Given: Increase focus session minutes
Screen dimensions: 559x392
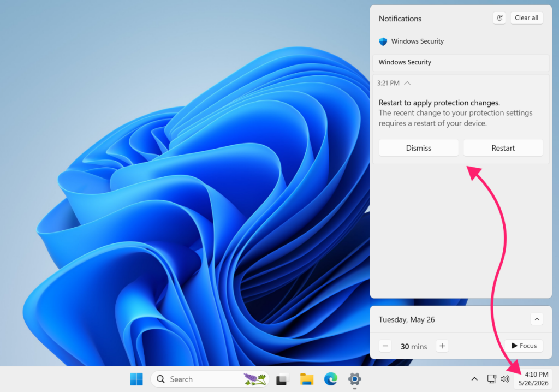Looking at the screenshot, I should point(442,346).
